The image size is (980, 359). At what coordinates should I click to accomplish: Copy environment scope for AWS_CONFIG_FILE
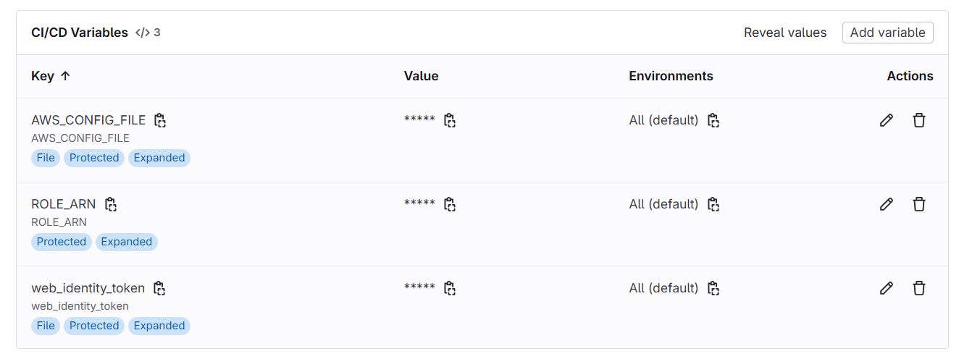pos(713,120)
